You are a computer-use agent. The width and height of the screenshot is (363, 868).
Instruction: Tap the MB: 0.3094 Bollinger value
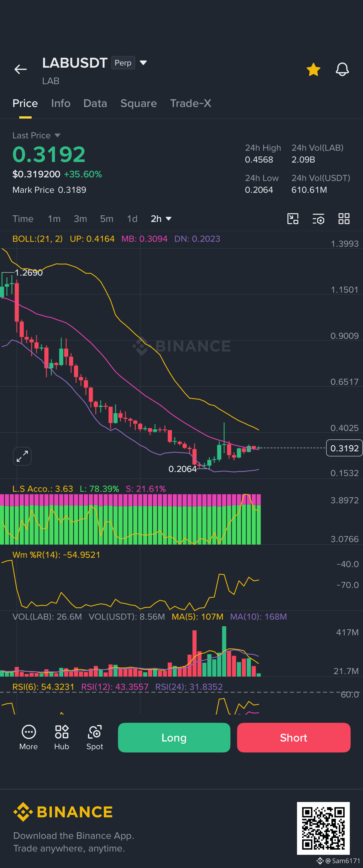click(x=144, y=239)
